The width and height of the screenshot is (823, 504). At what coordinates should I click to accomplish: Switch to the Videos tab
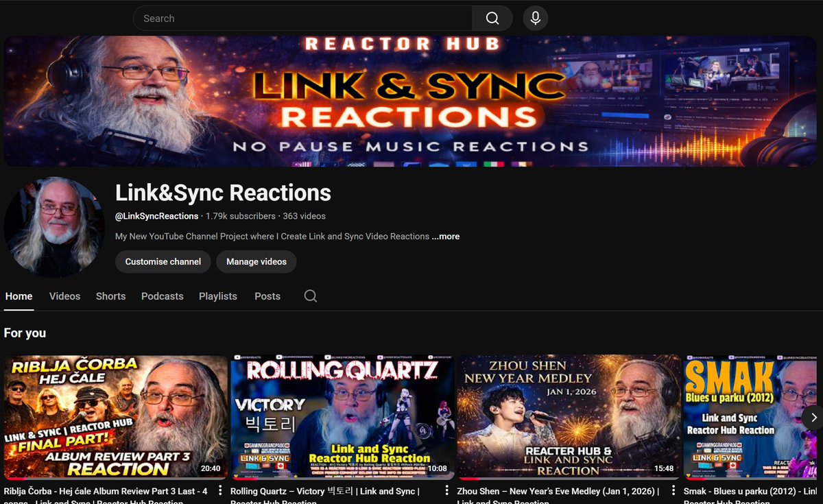(64, 296)
